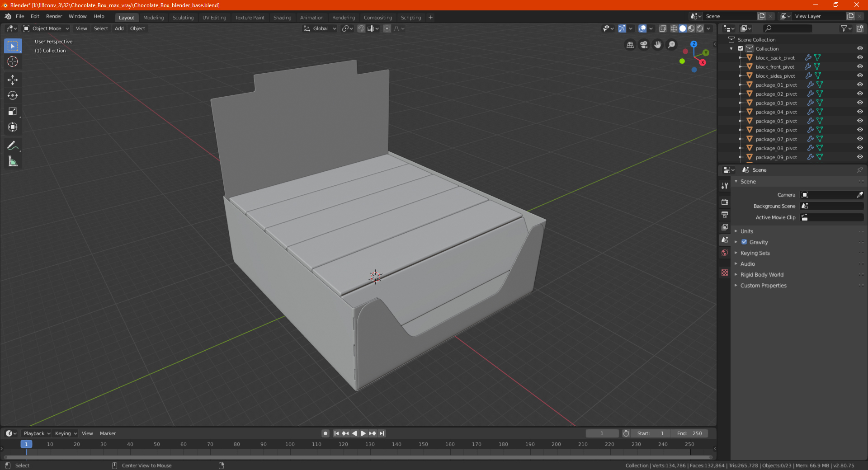This screenshot has width=868, height=470.
Task: Switch to the Modeling workspace tab
Action: [x=153, y=18]
